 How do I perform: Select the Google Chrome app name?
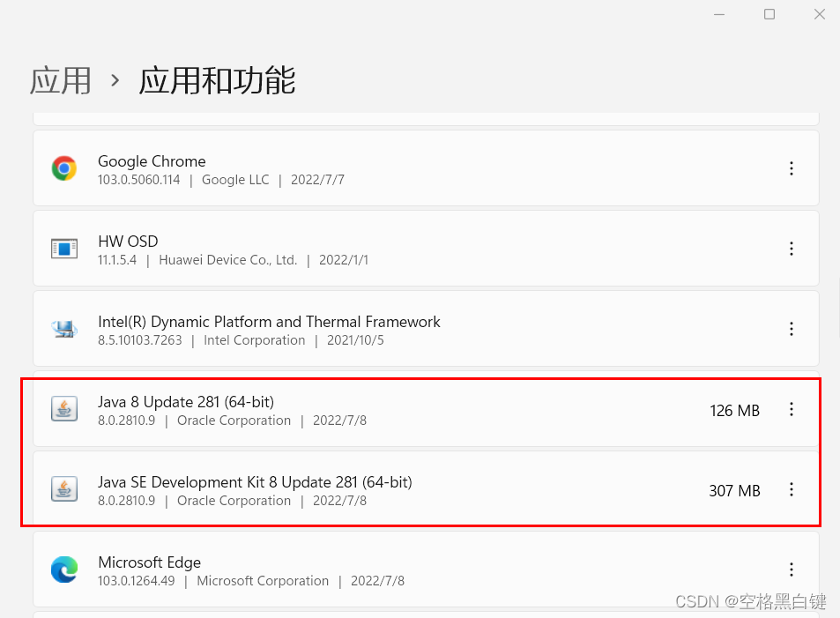tap(152, 161)
